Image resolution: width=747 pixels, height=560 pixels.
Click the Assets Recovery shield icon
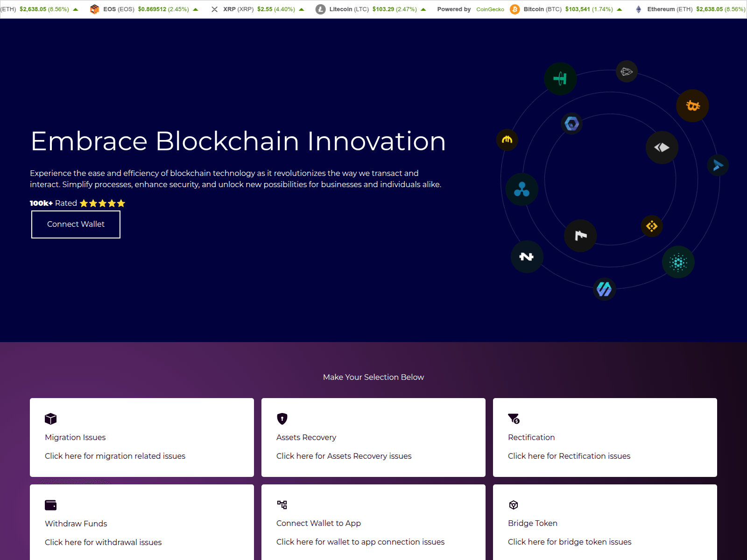[281, 419]
